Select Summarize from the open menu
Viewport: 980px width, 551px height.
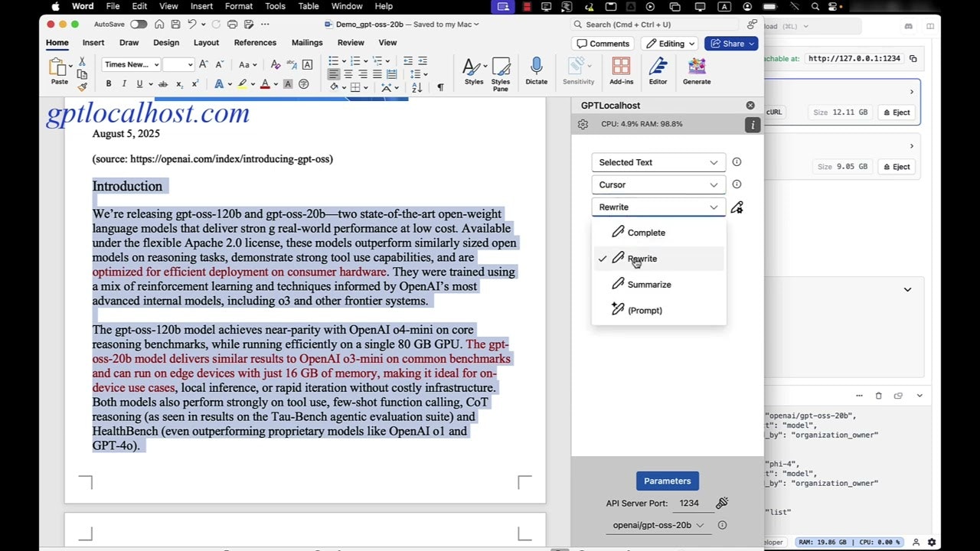coord(649,284)
